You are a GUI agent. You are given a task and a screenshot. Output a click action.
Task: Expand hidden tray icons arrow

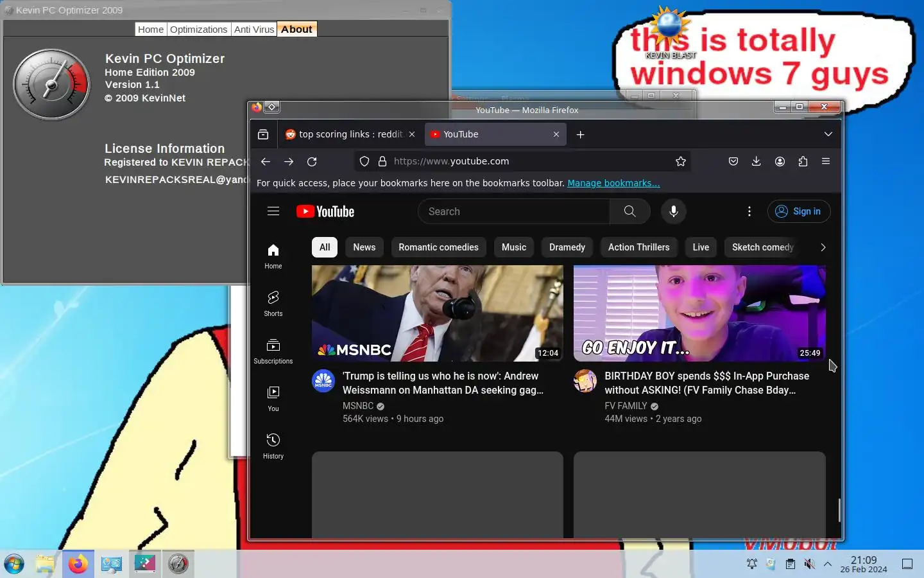point(828,564)
